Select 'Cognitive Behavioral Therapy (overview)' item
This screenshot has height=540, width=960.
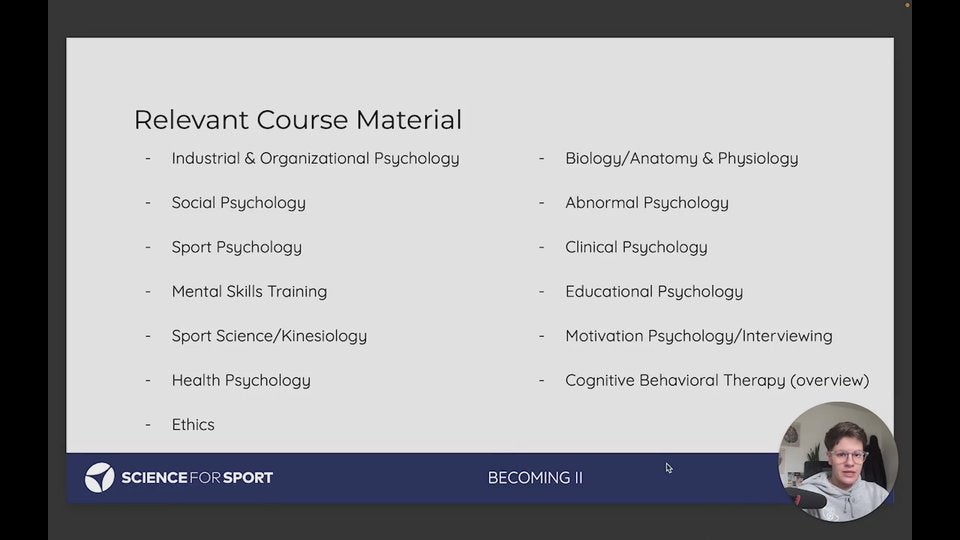pyautogui.click(x=717, y=380)
